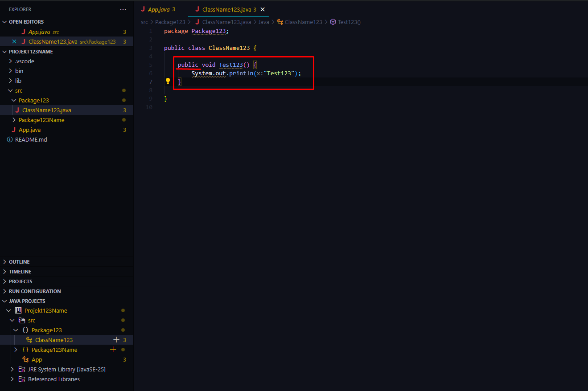Click Package123 in the breadcrumb path

(x=170, y=22)
